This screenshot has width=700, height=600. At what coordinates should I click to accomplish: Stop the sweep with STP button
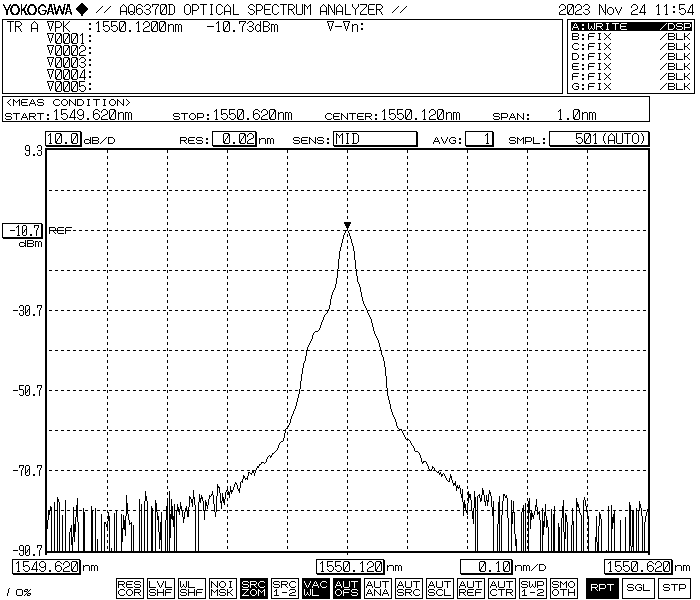coord(675,588)
